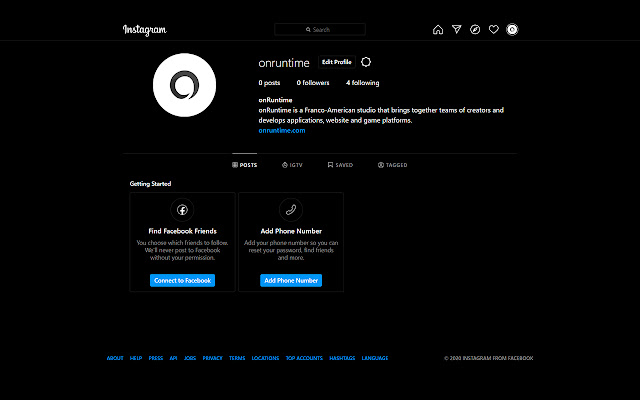Open activity feed heart icon
The height and width of the screenshot is (400, 640).
click(493, 30)
